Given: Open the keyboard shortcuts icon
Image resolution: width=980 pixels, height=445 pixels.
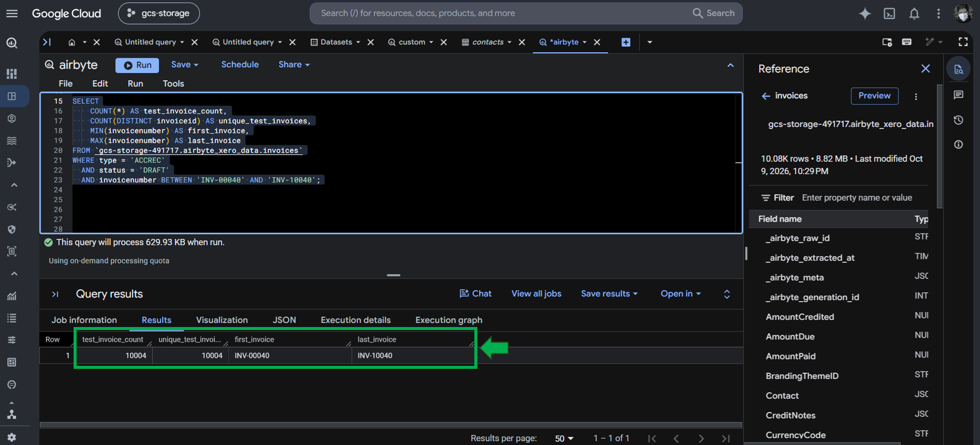Looking at the screenshot, I should (907, 42).
